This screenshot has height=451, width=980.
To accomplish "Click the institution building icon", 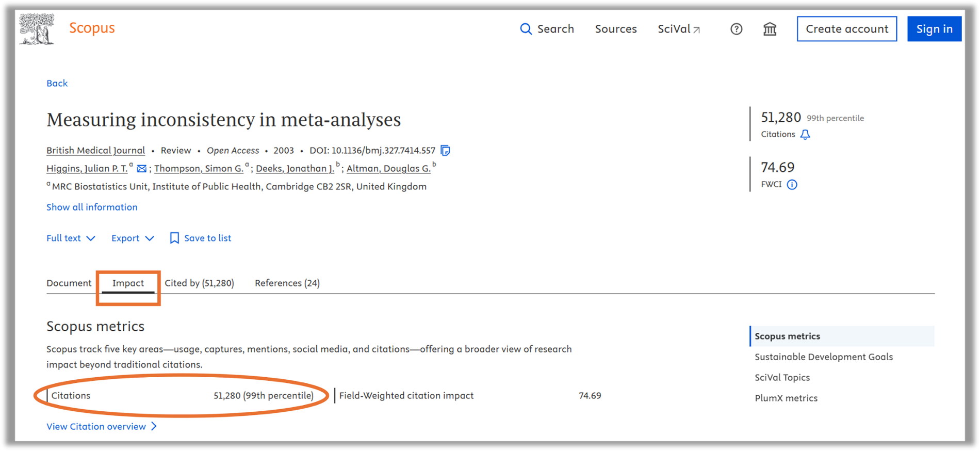I will [770, 29].
